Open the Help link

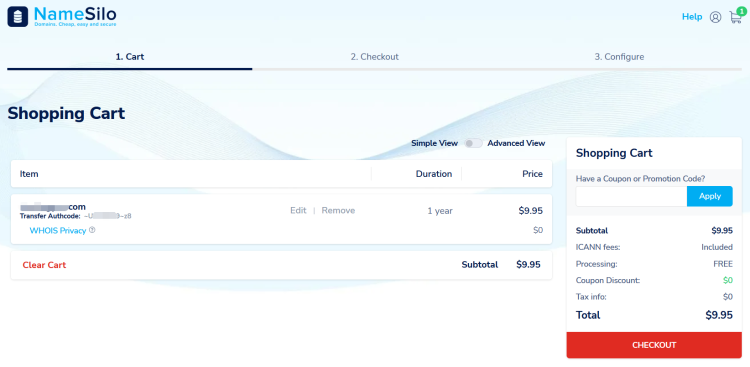(692, 17)
